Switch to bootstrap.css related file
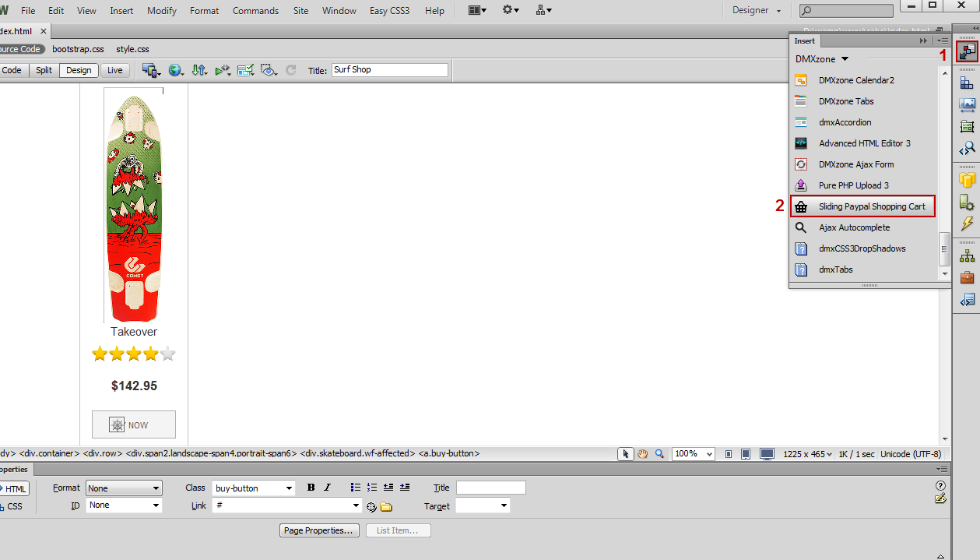The height and width of the screenshot is (560, 980). [x=78, y=49]
